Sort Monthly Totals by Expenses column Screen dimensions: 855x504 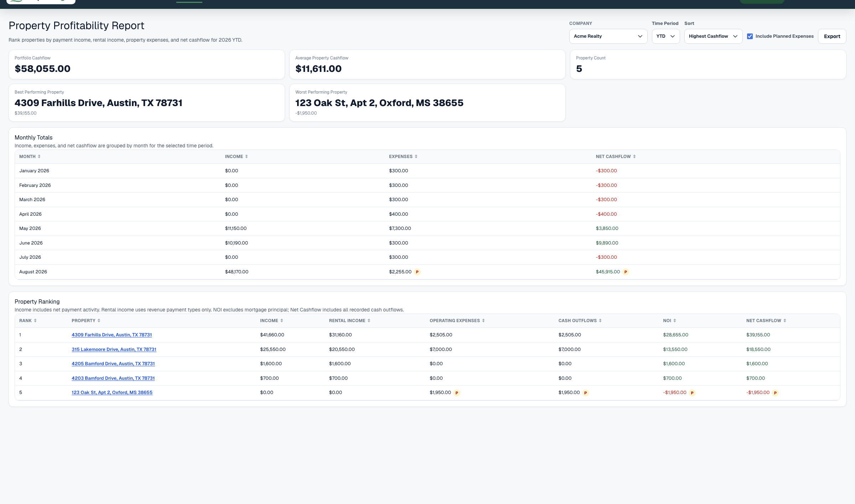coord(403,157)
